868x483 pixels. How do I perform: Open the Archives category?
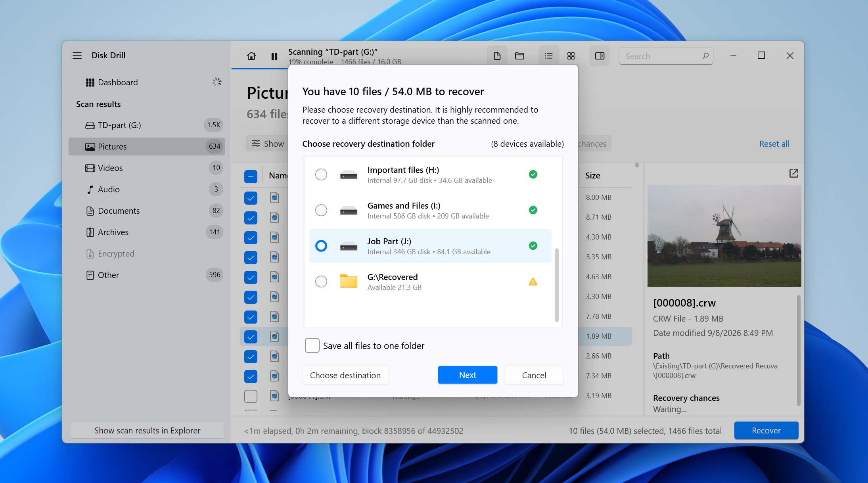[x=147, y=232]
